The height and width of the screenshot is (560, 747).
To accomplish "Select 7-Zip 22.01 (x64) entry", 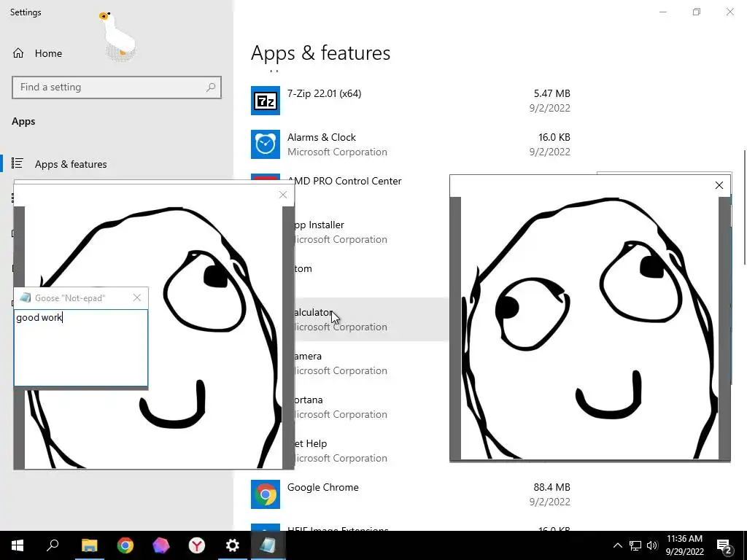I will point(411,101).
